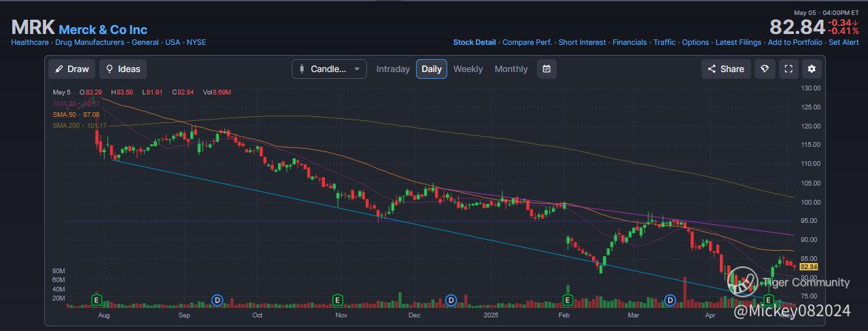868x331 pixels.
Task: Click the 82.84 last price quote
Action: click(x=797, y=27)
